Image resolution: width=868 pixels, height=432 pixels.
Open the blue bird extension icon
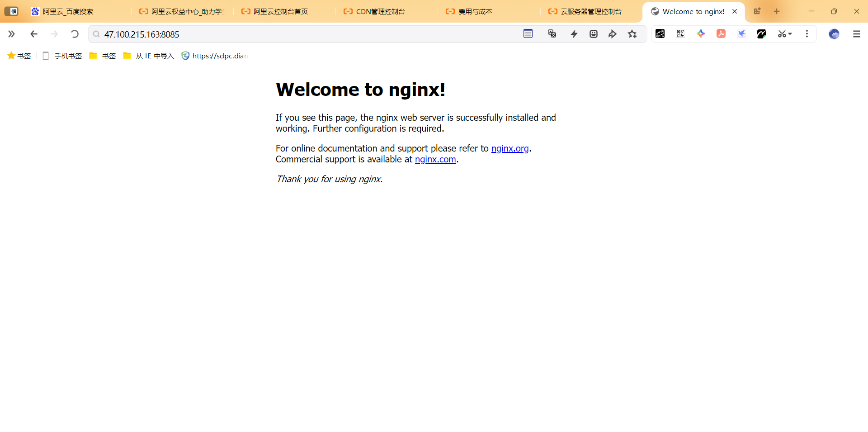point(741,33)
